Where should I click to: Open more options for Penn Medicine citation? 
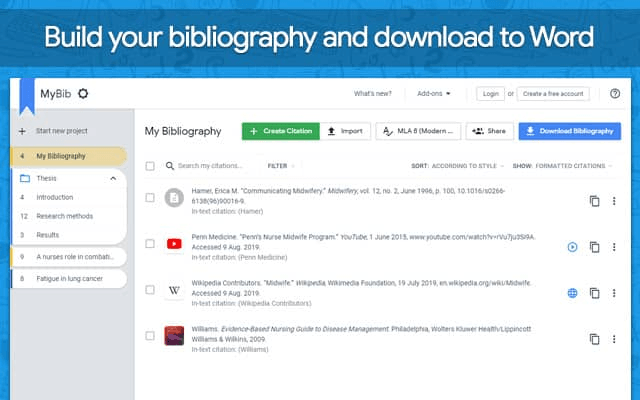(x=614, y=247)
